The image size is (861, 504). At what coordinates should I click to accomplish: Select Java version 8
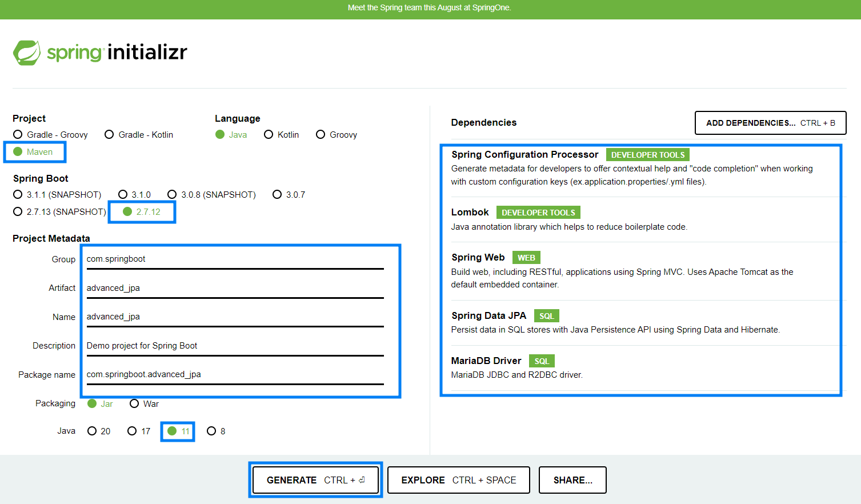point(216,431)
